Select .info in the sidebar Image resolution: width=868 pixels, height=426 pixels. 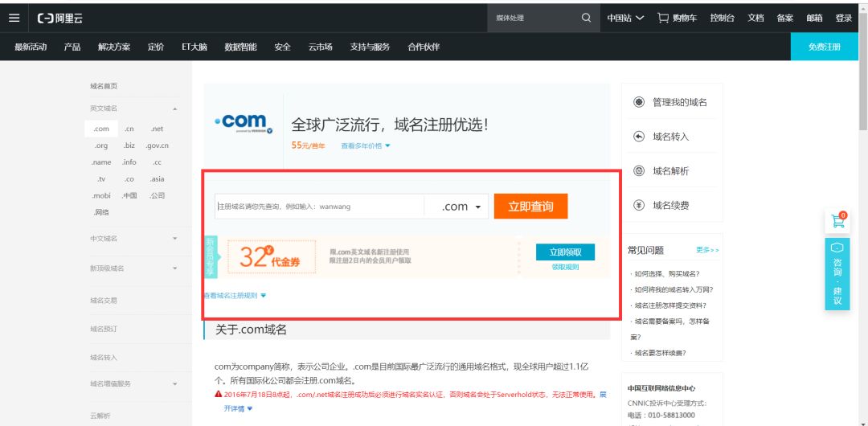coord(129,162)
